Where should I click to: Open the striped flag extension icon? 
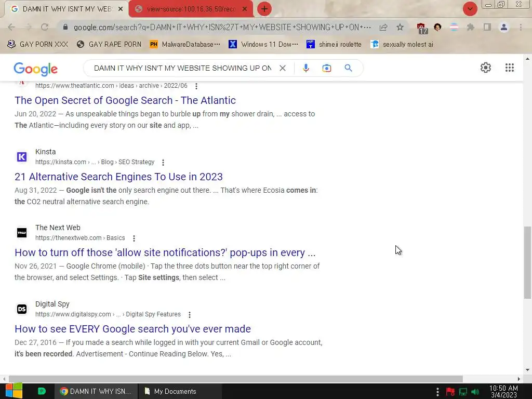coord(454,27)
